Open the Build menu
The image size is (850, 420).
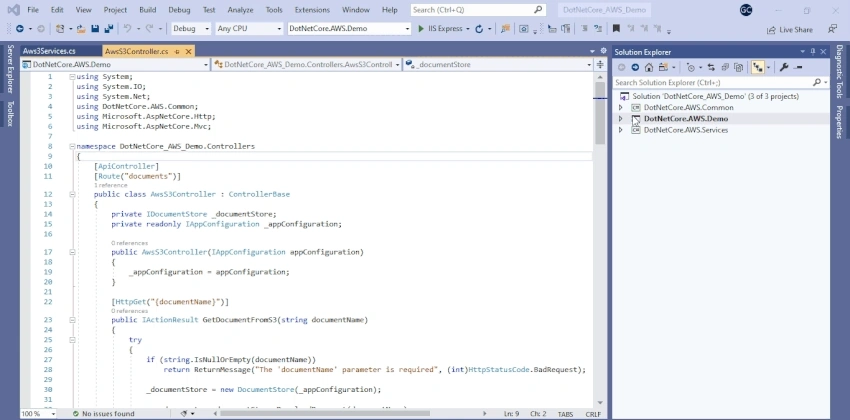point(147,10)
